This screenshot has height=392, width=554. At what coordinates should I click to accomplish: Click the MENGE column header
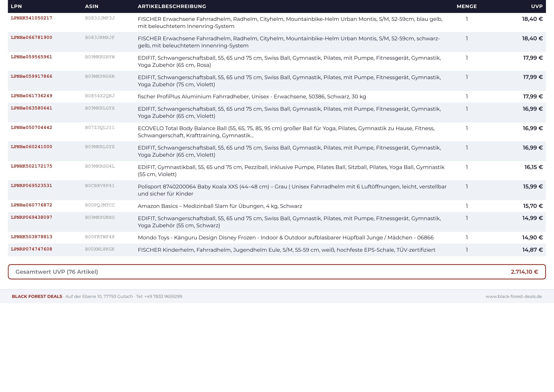(x=467, y=6)
